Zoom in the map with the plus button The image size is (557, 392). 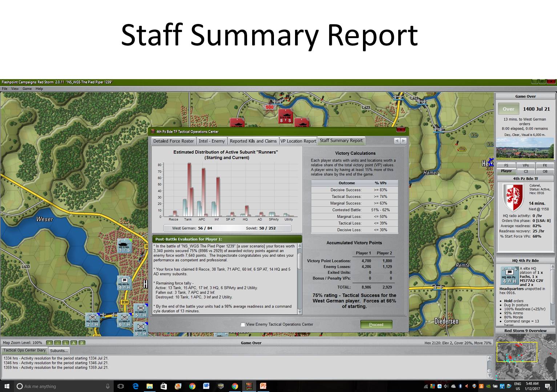49,343
